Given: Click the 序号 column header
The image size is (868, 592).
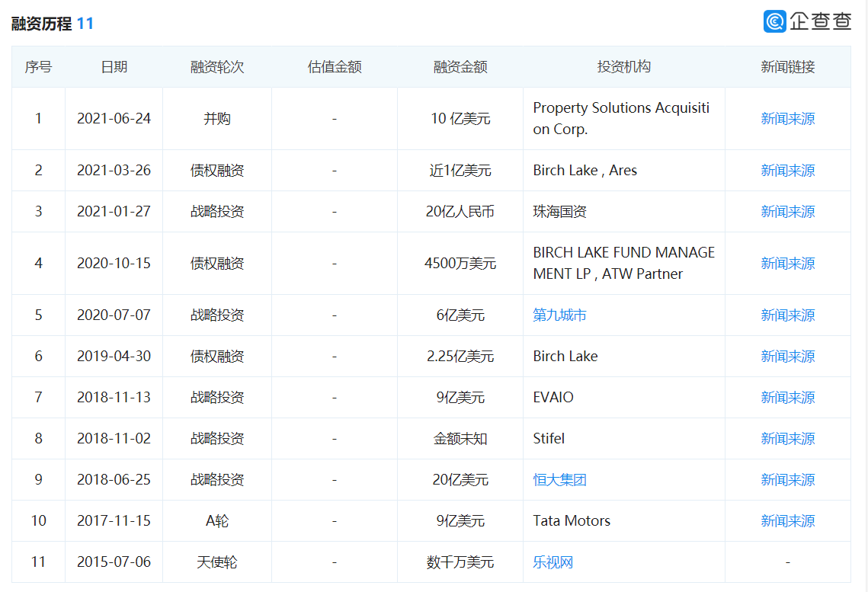Looking at the screenshot, I should coord(38,67).
